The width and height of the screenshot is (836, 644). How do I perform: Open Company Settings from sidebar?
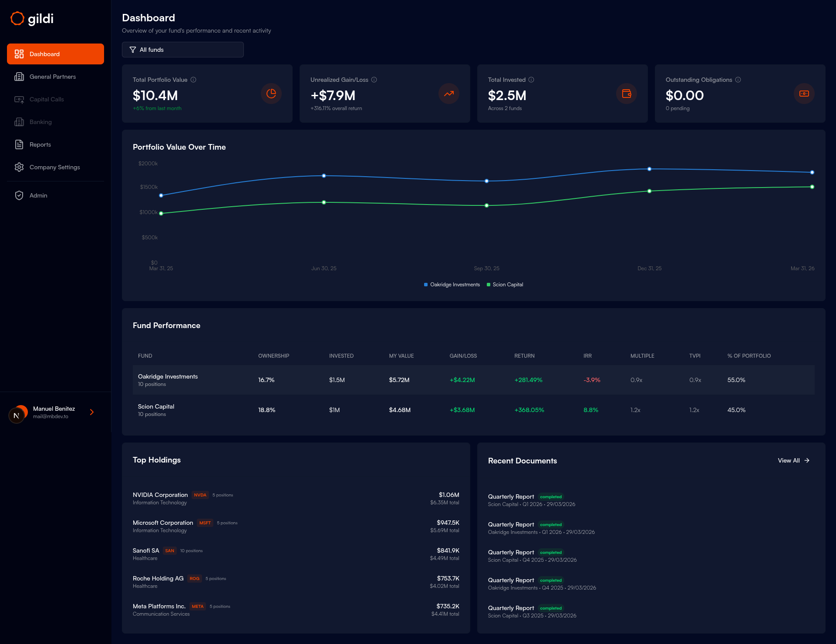coord(54,167)
